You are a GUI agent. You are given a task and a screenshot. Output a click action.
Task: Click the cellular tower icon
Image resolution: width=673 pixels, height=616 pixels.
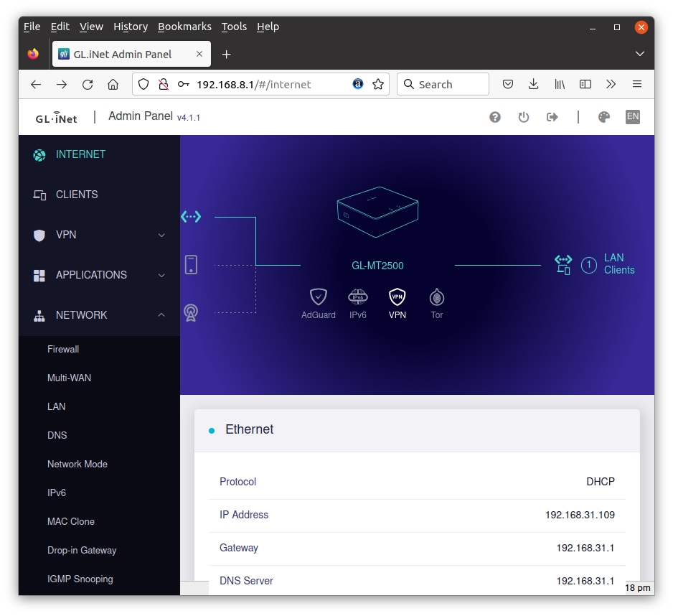click(191, 312)
